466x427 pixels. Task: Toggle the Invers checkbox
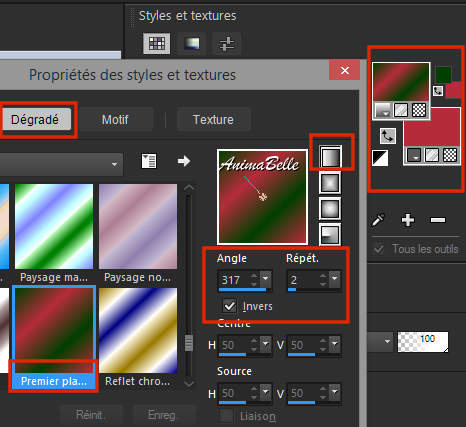230,306
